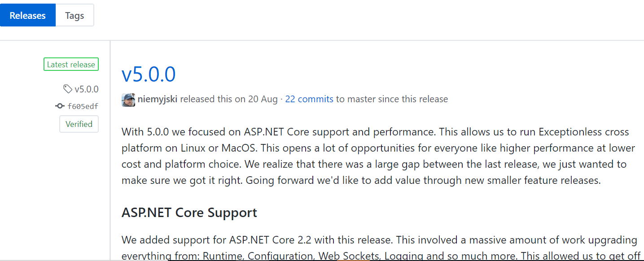
Task: Show the Verified signature details
Action: click(x=79, y=124)
